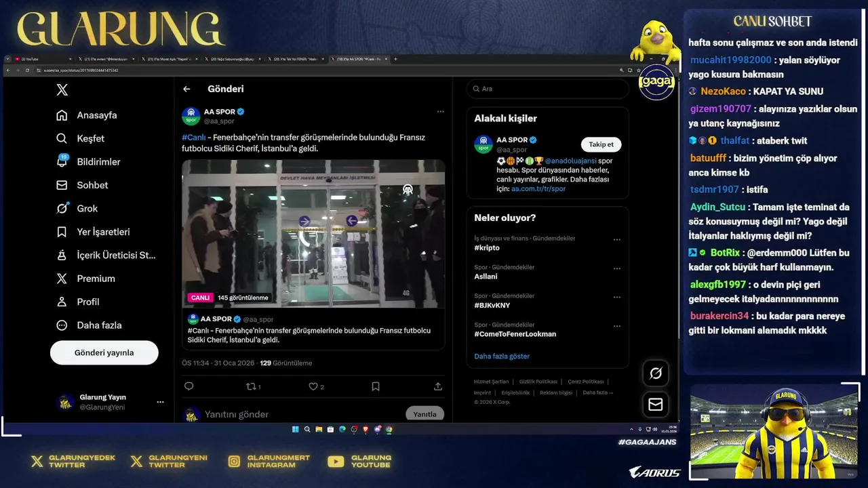This screenshot has height=488, width=868.
Task: Open aa.com.tr/tr/spor link
Action: point(538,188)
